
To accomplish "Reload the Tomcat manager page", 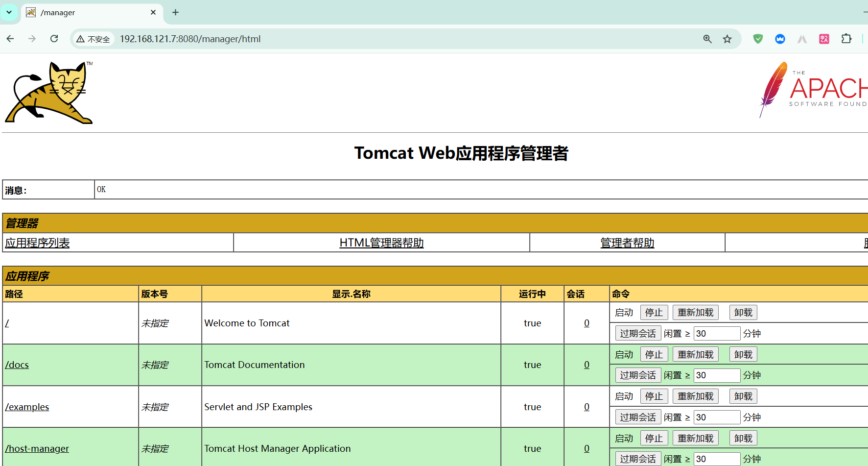I will click(x=54, y=39).
